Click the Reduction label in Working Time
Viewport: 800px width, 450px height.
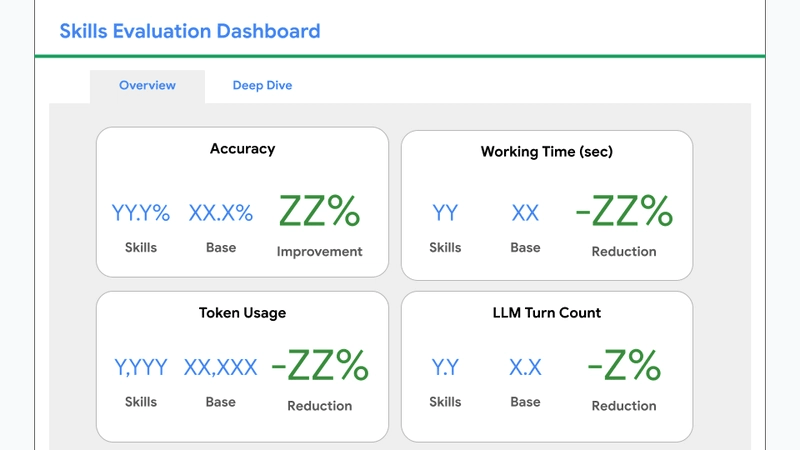tap(624, 252)
